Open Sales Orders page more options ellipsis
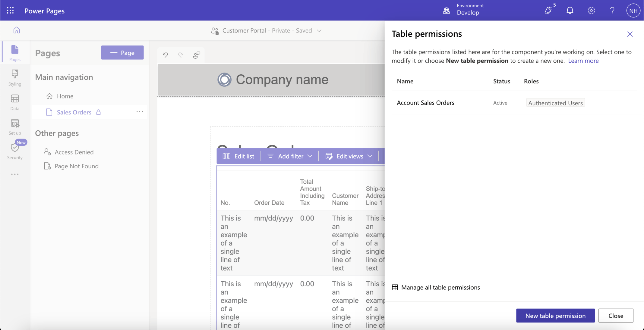Viewport: 644px width, 330px height. [x=140, y=112]
